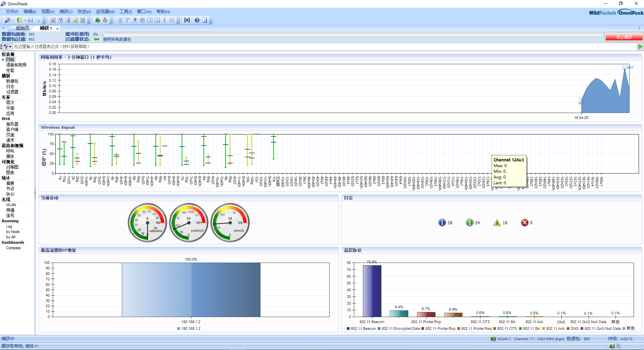Click the [x] bracket toolbar icon
644x350 pixels.
click(x=187, y=20)
